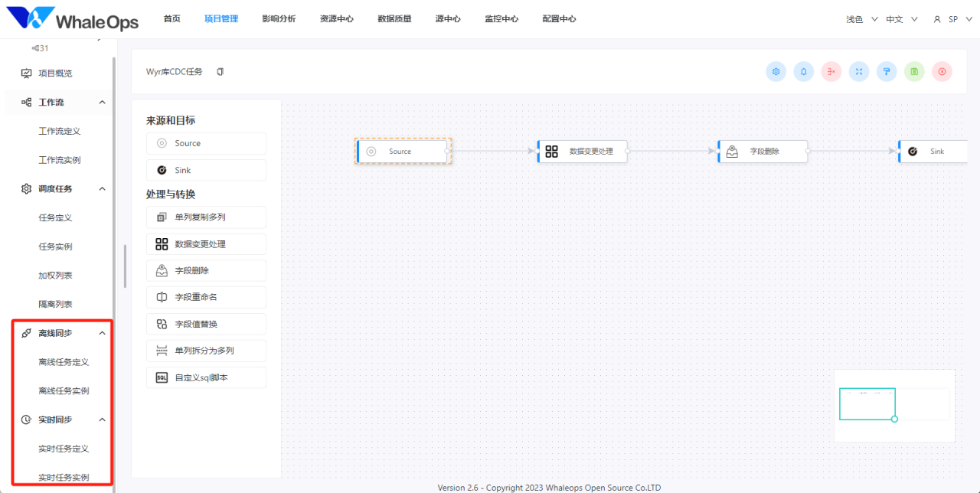
Task: Select the 数据变更处理 node on canvas
Action: click(582, 152)
